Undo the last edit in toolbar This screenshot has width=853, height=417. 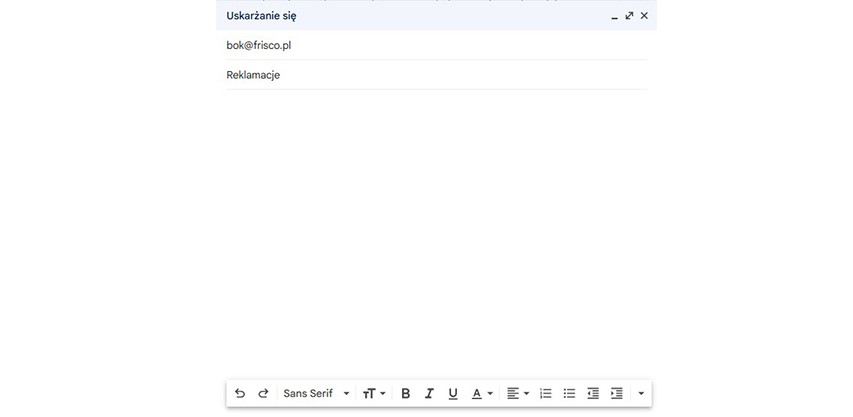coord(240,393)
